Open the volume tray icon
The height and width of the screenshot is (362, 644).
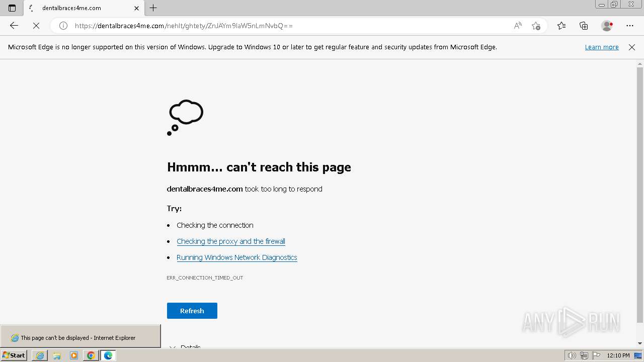pyautogui.click(x=573, y=355)
